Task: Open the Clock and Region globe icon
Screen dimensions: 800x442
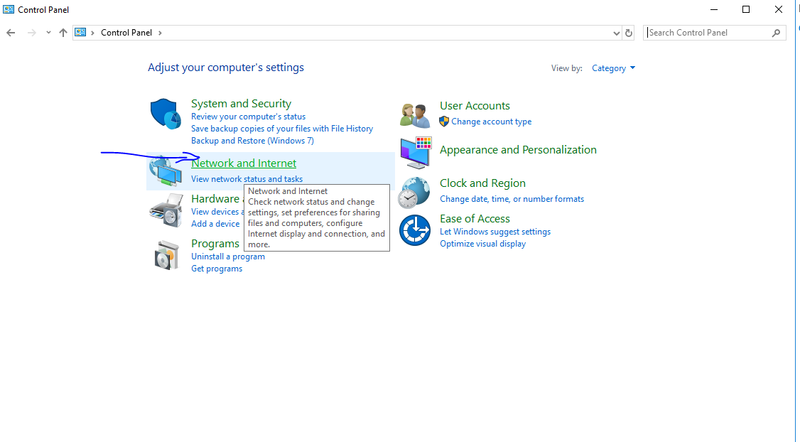Action: 414,192
